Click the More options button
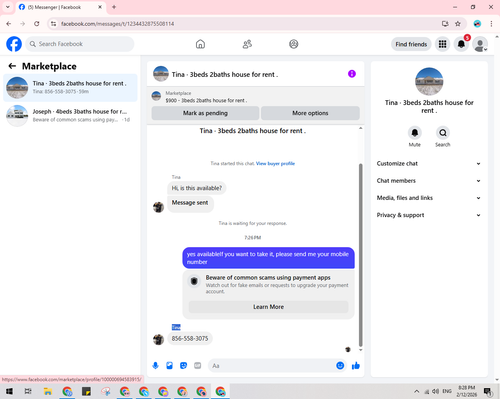500x399 pixels. point(310,113)
